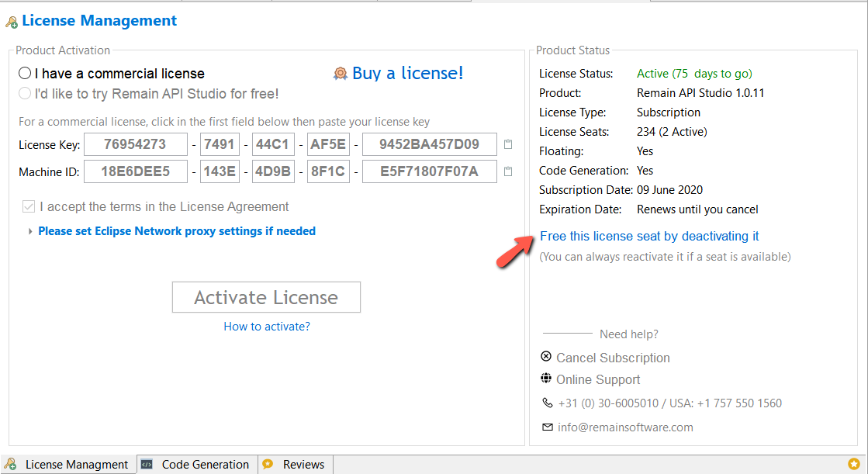Open the Reviews tab
Image resolution: width=868 pixels, height=474 pixels.
pyautogui.click(x=295, y=464)
